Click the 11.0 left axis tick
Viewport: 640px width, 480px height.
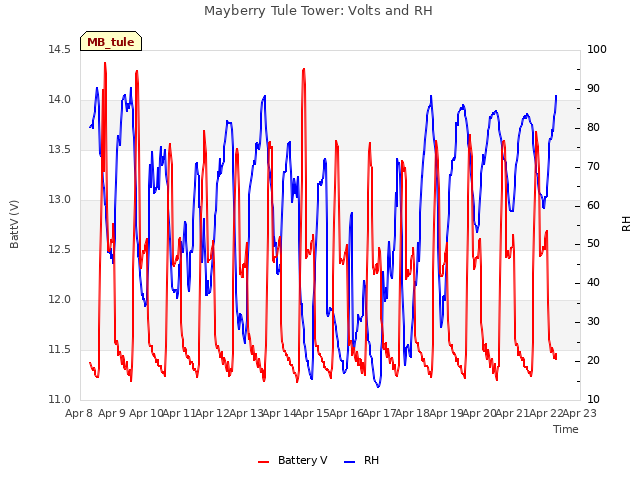pyautogui.click(x=59, y=399)
